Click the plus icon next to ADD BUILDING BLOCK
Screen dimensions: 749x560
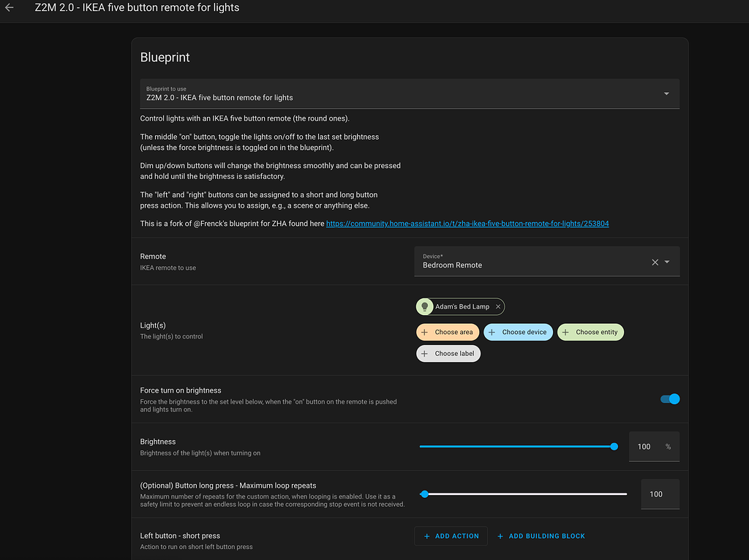click(x=500, y=536)
